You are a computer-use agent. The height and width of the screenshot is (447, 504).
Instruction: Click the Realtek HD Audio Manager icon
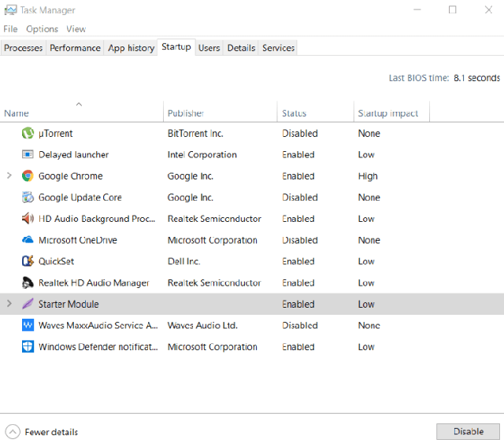(x=28, y=283)
